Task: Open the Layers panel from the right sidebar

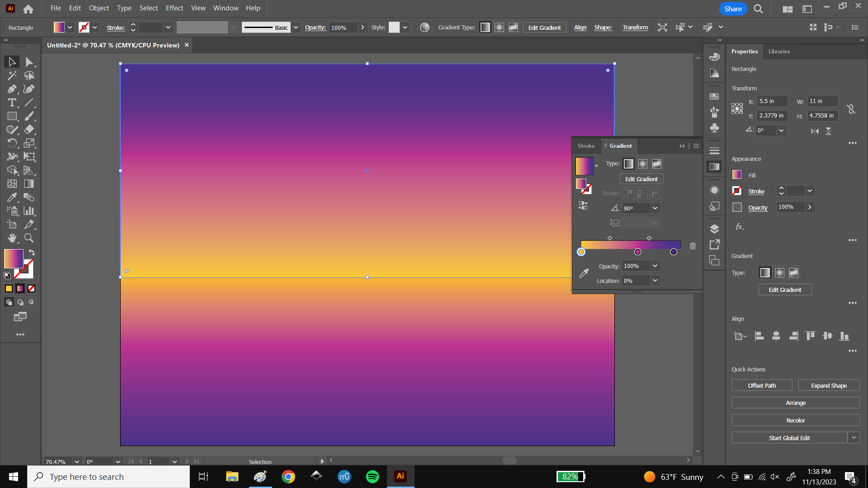Action: coord(715,228)
